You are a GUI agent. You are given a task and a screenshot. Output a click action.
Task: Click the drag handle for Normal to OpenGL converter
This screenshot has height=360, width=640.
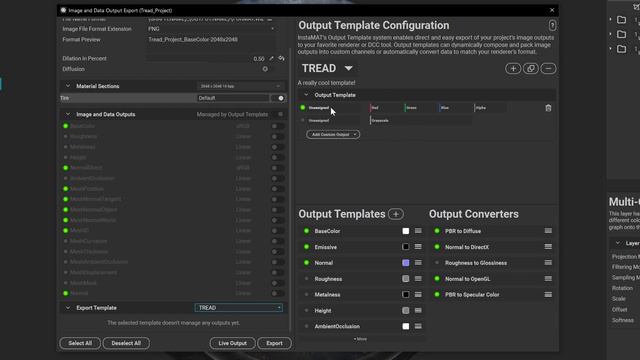coord(548,279)
